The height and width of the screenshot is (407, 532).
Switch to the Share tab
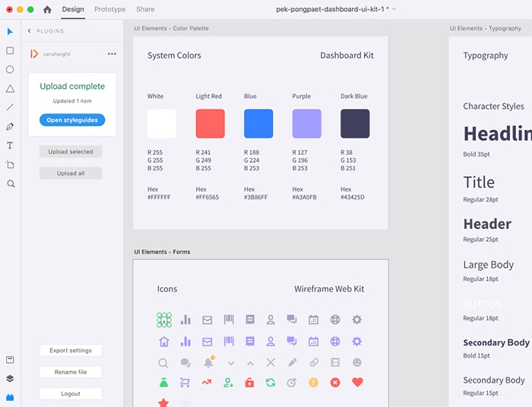pyautogui.click(x=145, y=9)
